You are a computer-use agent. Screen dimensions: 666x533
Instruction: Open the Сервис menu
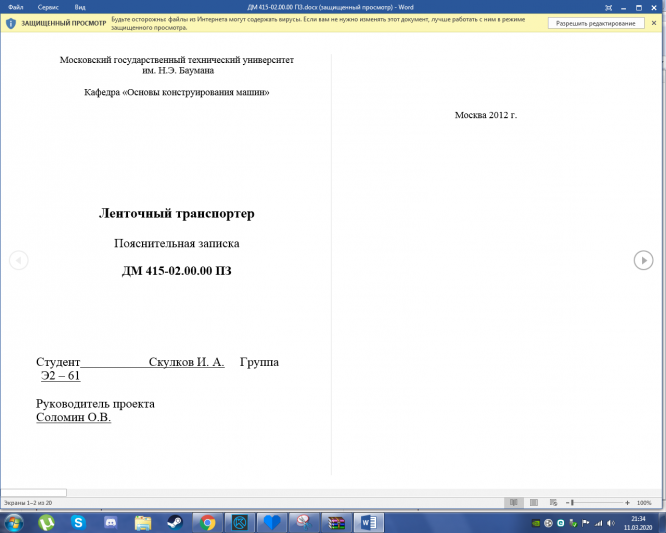(x=48, y=7)
